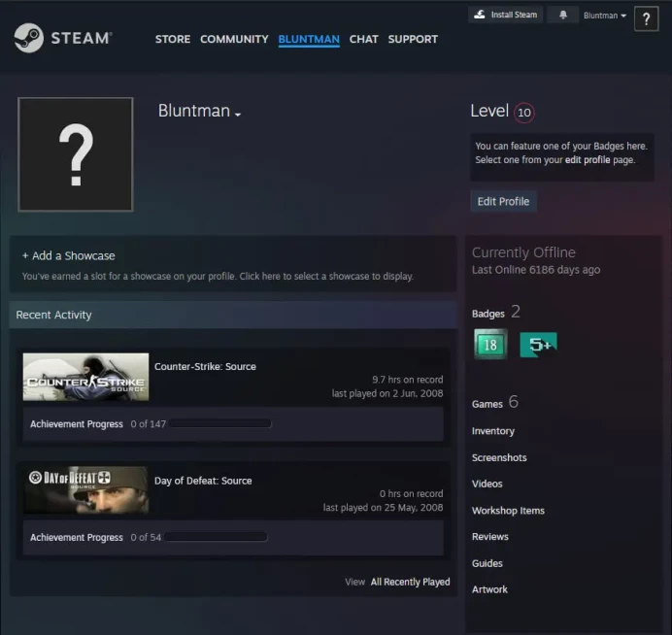Click 'last played on 25 May, 2008' text
Image resolution: width=672 pixels, height=635 pixels.
[x=384, y=507]
